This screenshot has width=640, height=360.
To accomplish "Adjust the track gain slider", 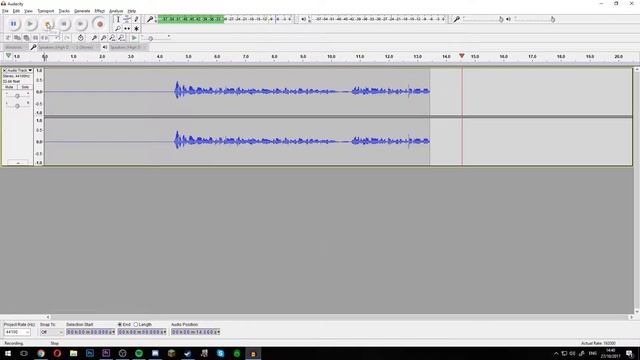I will (x=17, y=96).
